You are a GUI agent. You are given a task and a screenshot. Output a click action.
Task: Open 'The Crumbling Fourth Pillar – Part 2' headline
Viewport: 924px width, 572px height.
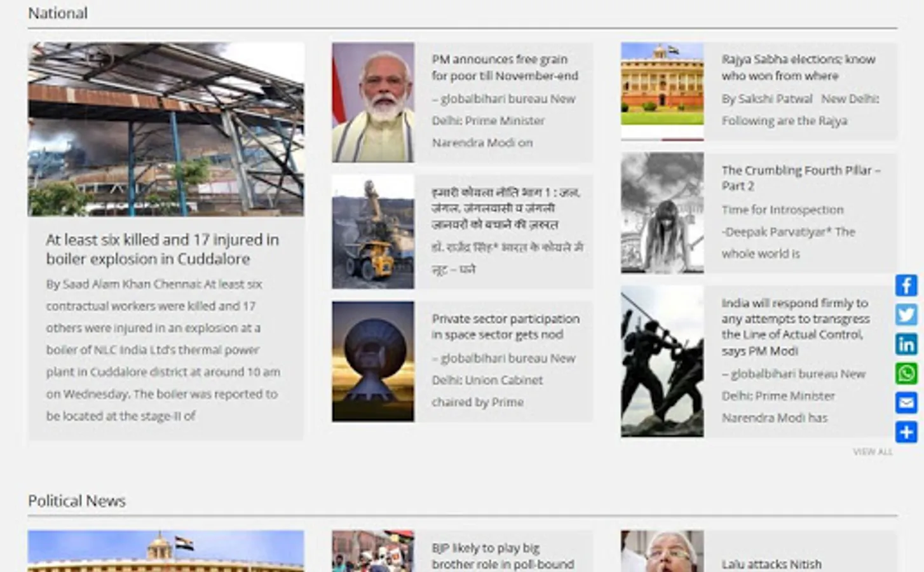801,178
